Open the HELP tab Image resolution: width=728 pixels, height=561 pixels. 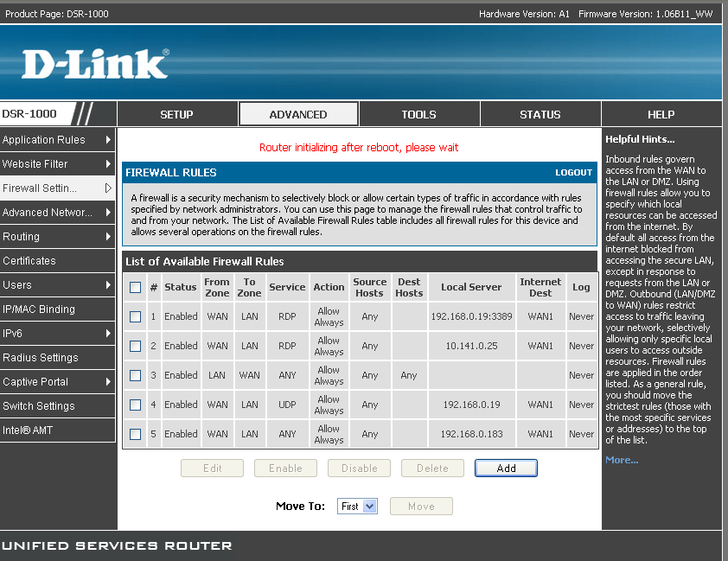point(661,114)
